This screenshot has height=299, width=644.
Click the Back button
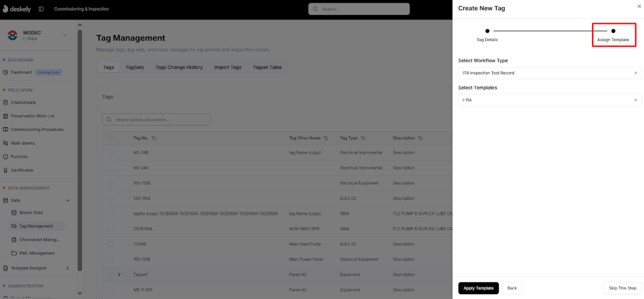tap(512, 288)
